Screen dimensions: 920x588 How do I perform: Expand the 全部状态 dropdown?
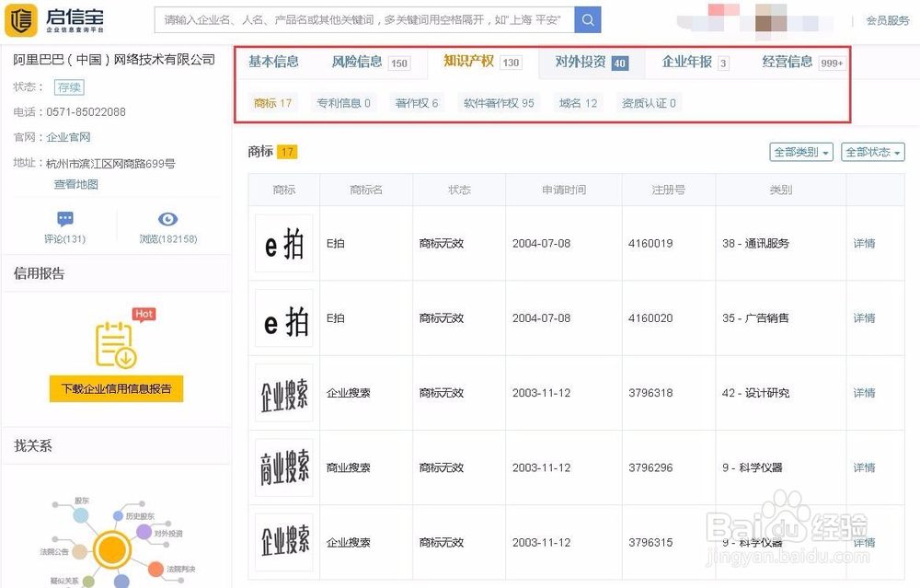coord(872,152)
